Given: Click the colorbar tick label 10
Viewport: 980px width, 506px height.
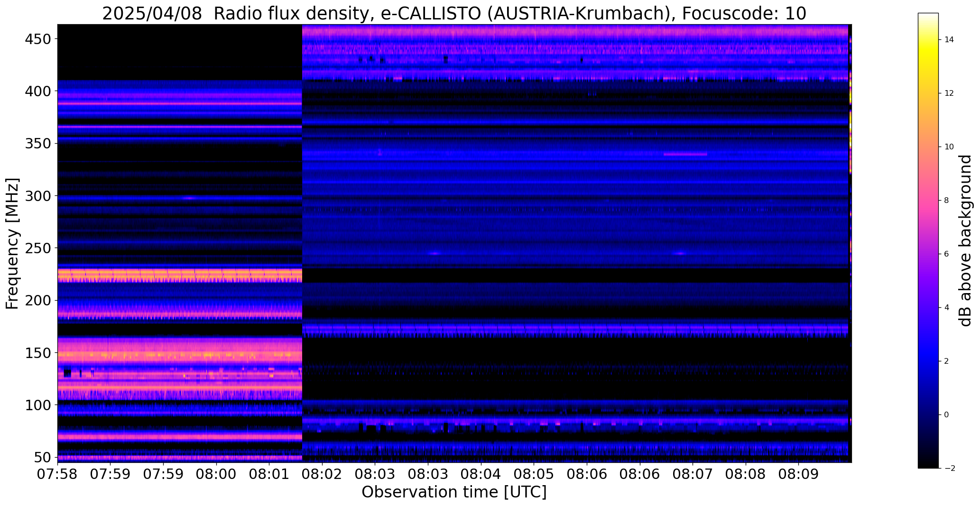Looking at the screenshot, I should [x=949, y=147].
